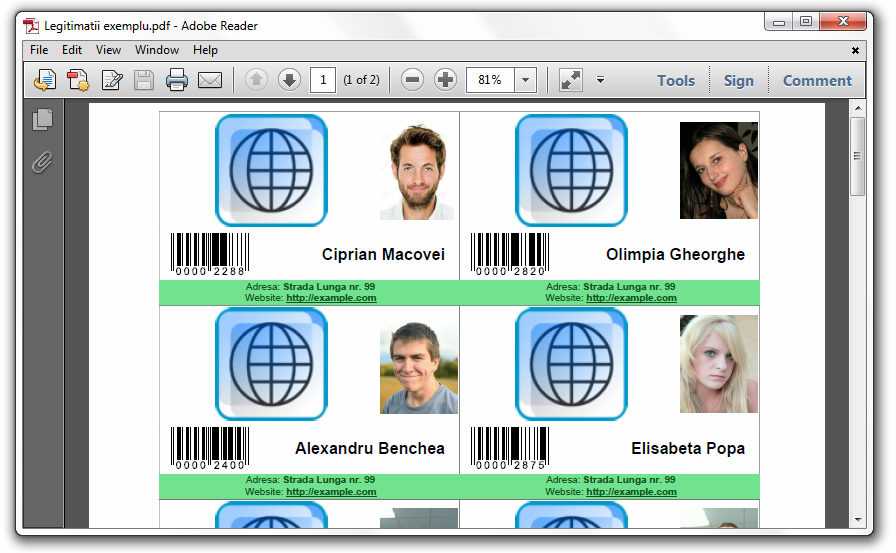Viewport: 896px width, 553px height.
Task: Open the Window menu
Action: point(157,50)
